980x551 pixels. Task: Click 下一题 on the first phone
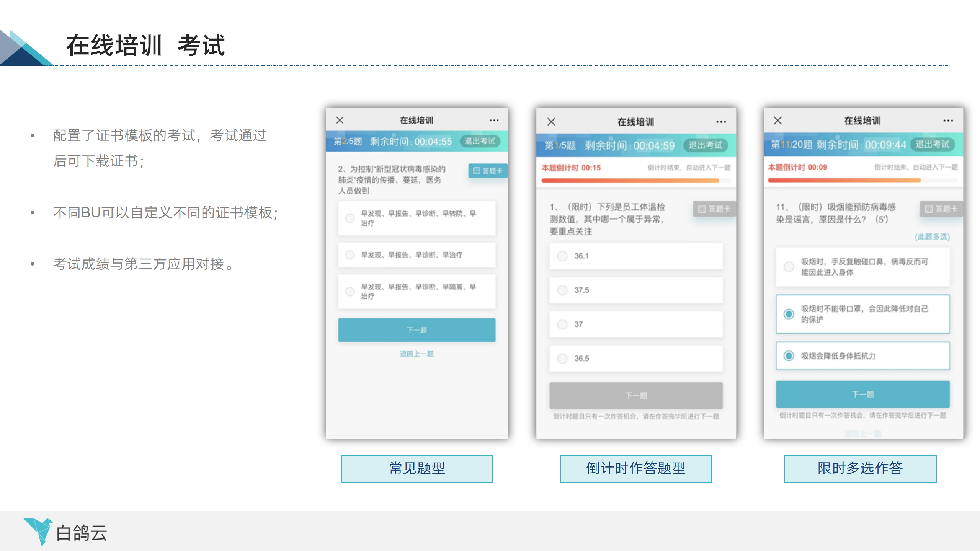tap(416, 330)
